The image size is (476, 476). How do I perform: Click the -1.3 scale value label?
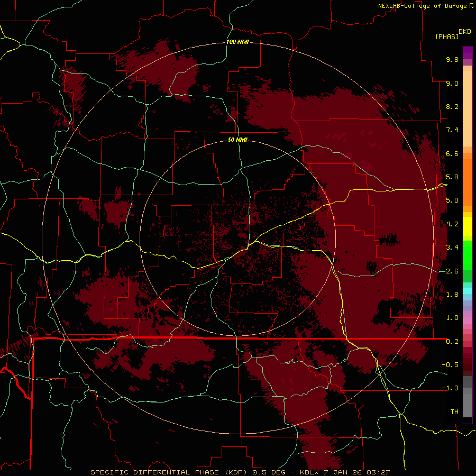pyautogui.click(x=450, y=388)
